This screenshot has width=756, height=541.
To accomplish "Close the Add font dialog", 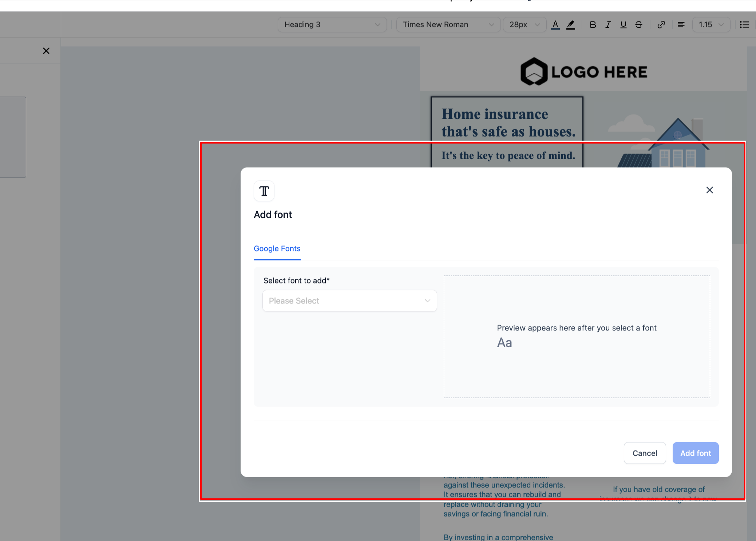I will pos(709,190).
